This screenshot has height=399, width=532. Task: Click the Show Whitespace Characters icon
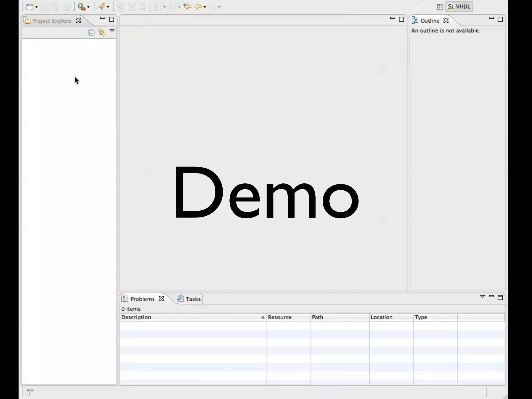click(x=132, y=7)
